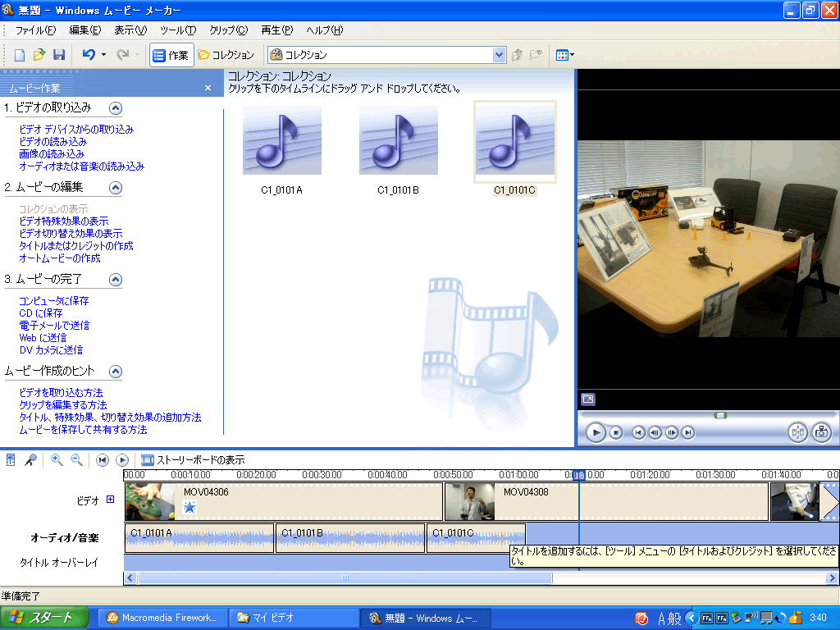840x630 pixels.
Task: Switch to storyboard view (ストーリーボードの表示)
Action: point(193,460)
